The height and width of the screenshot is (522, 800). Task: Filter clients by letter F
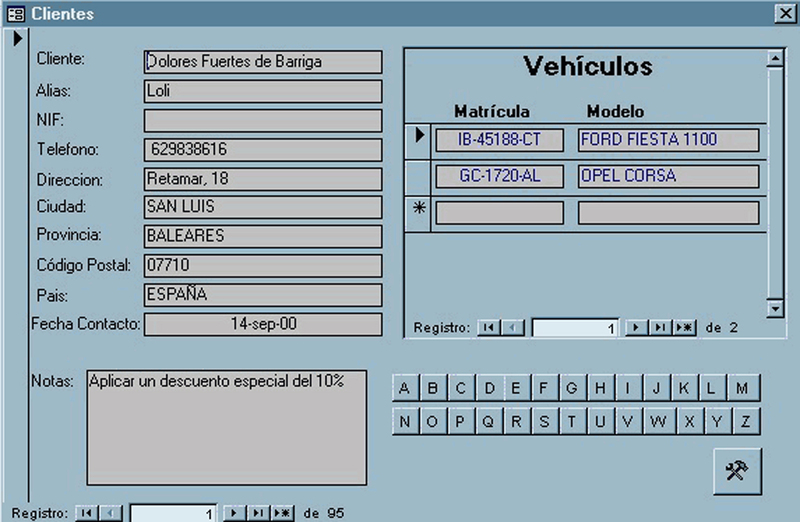pos(544,388)
